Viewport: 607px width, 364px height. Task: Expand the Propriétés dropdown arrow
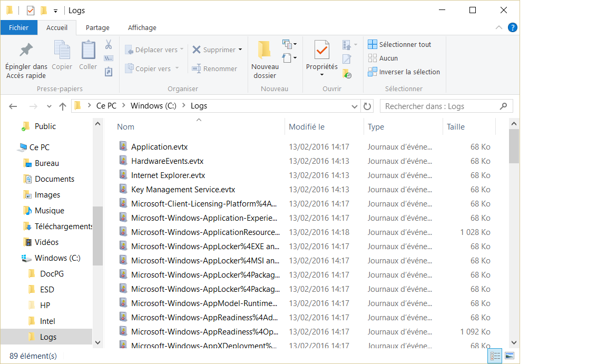point(322,75)
